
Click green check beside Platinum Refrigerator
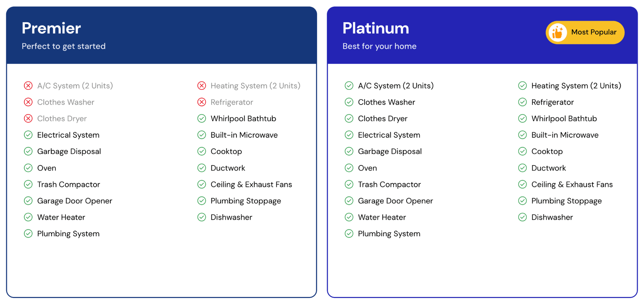click(x=522, y=102)
